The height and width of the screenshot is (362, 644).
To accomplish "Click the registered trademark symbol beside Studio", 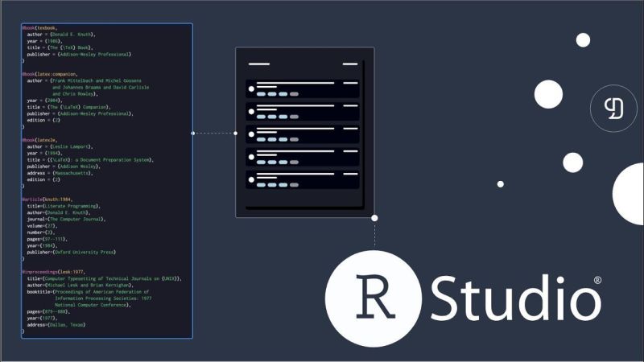I will point(597,280).
